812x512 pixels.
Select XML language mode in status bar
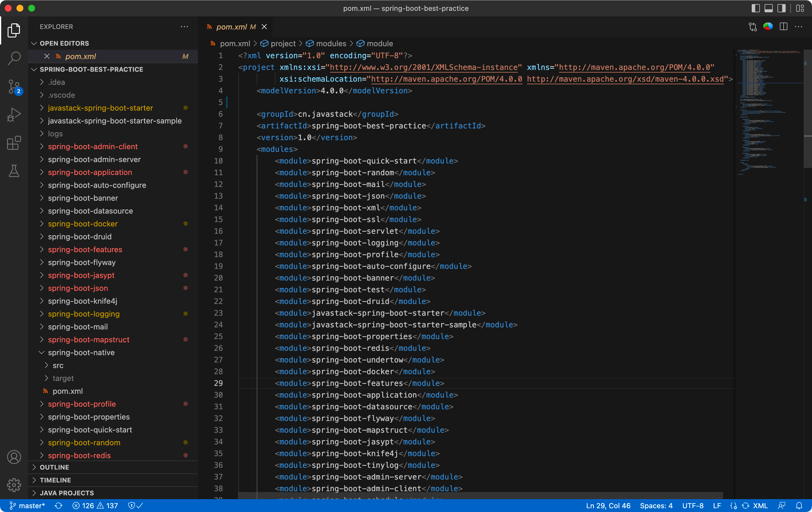pyautogui.click(x=760, y=506)
